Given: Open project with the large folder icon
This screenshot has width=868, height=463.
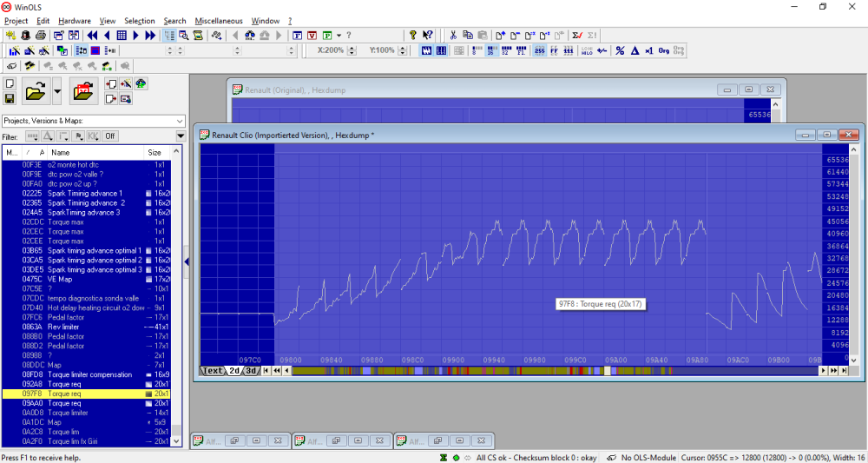Looking at the screenshot, I should (36, 91).
